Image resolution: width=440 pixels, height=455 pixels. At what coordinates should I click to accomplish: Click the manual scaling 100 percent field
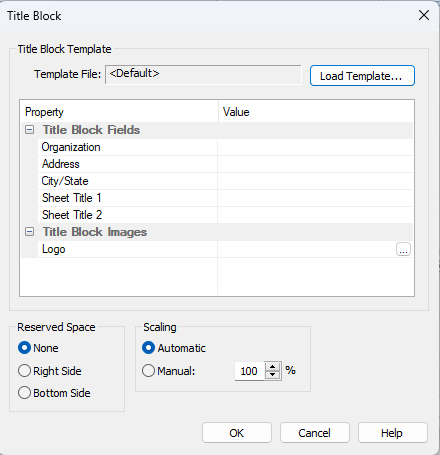(x=250, y=371)
